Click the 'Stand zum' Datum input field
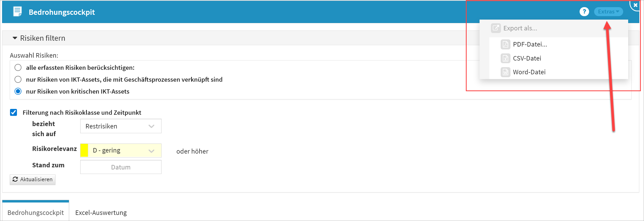Image resolution: width=644 pixels, height=221 pixels. [x=121, y=167]
